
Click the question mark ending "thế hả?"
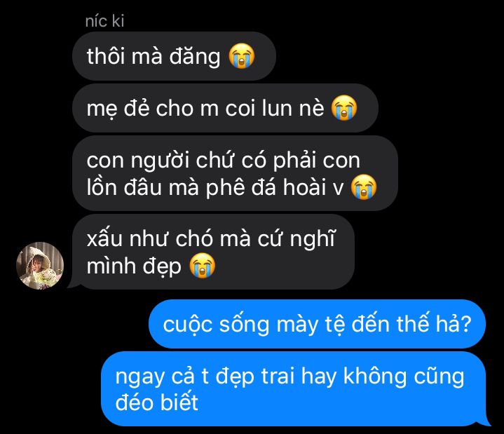(x=465, y=324)
